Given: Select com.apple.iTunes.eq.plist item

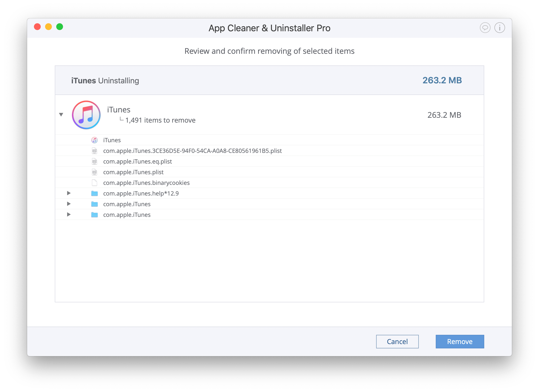Looking at the screenshot, I should point(137,161).
